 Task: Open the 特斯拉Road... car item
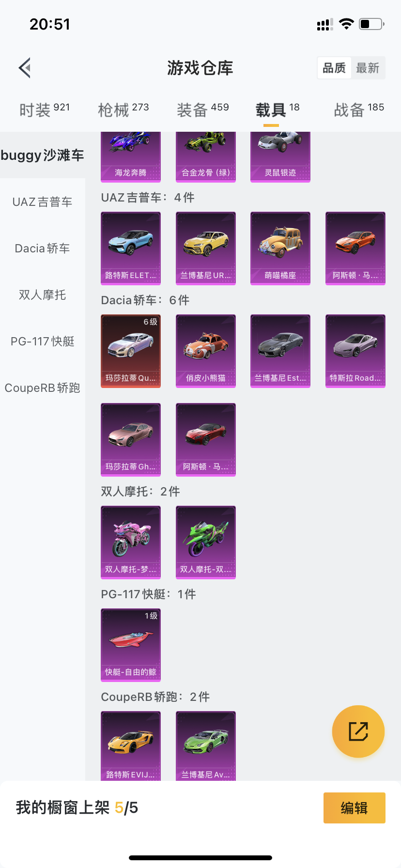coord(355,351)
